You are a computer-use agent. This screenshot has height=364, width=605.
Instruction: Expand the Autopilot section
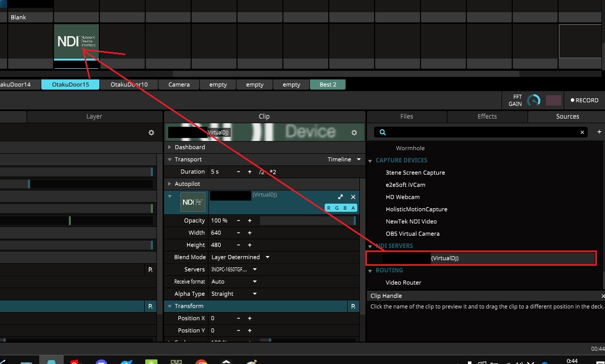click(169, 184)
